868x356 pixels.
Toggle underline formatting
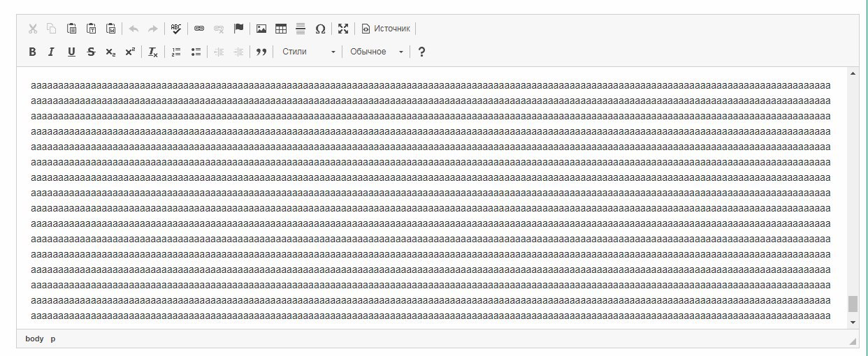(71, 52)
